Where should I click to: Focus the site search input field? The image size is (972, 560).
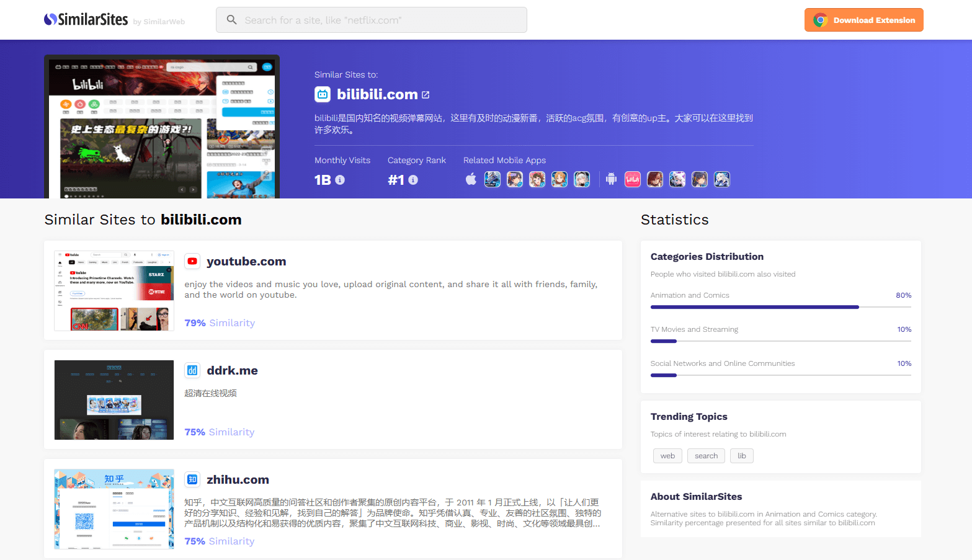click(x=372, y=20)
